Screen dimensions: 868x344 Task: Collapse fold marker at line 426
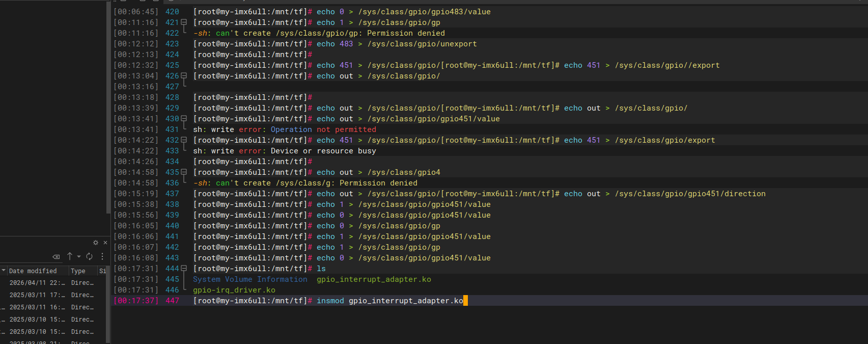click(184, 76)
